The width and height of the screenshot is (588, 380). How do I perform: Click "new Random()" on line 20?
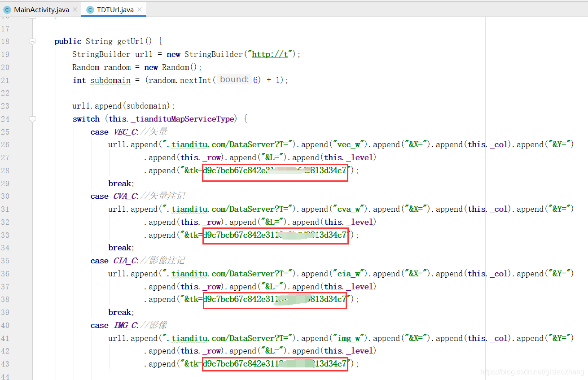[x=171, y=67]
